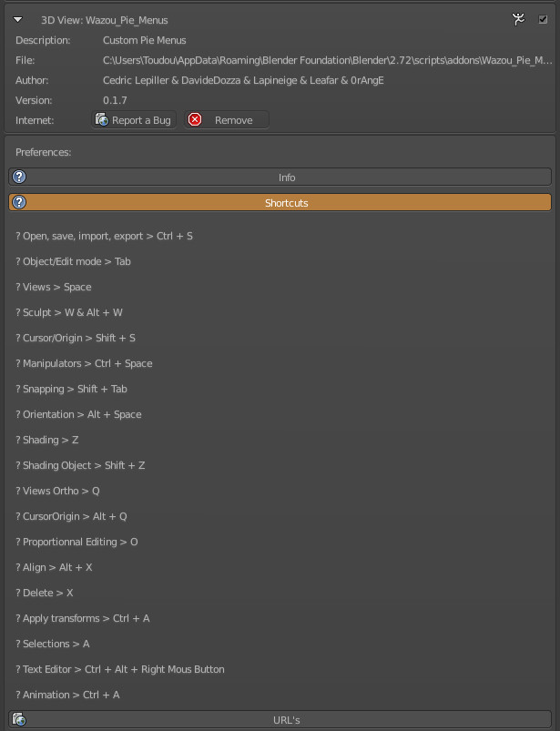Click the Open, save, import, export shortcut line
The width and height of the screenshot is (560, 731).
pyautogui.click(x=104, y=236)
